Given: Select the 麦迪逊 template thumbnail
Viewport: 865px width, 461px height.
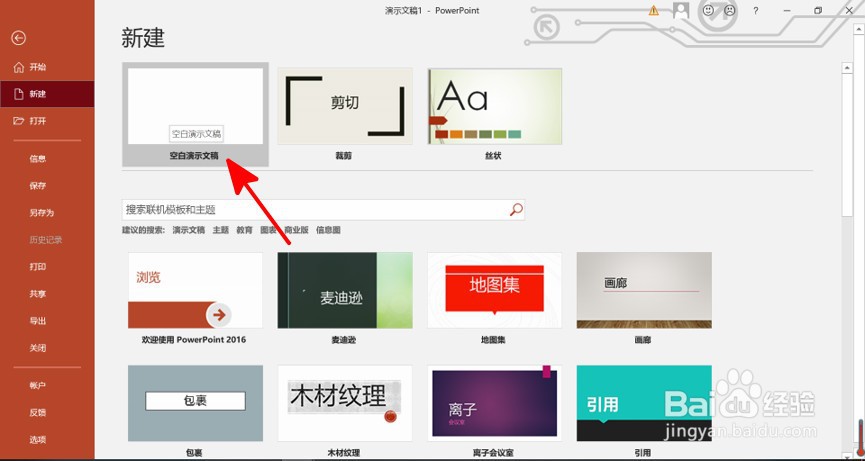Looking at the screenshot, I should point(345,290).
